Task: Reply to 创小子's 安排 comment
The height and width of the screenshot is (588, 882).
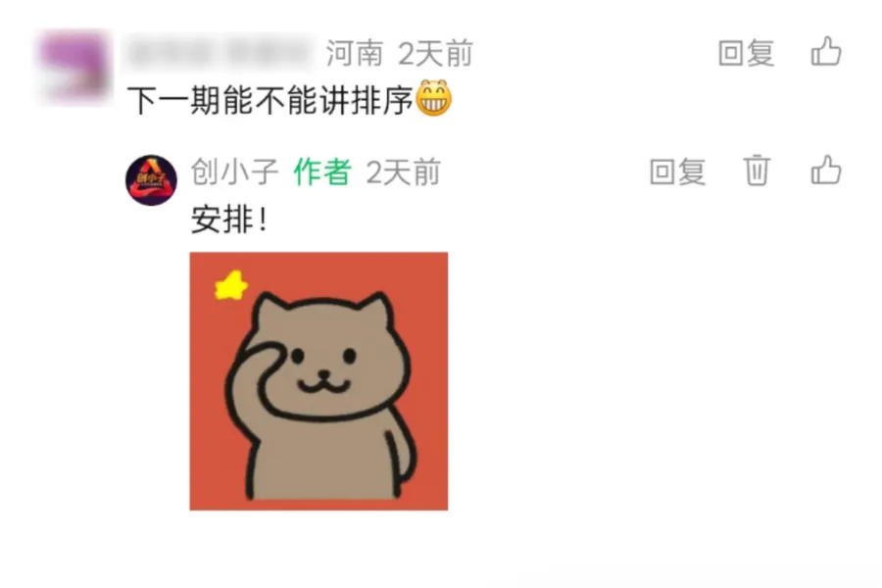Action: point(677,171)
